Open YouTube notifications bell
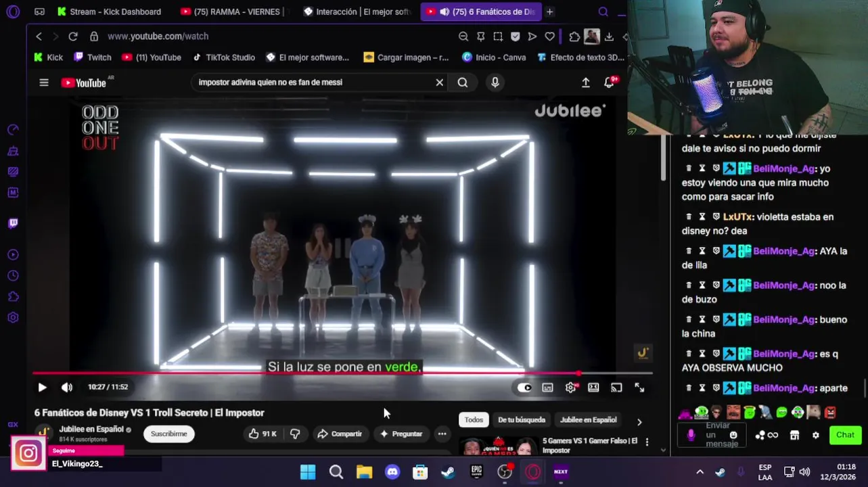This screenshot has width=868, height=487. click(x=609, y=83)
